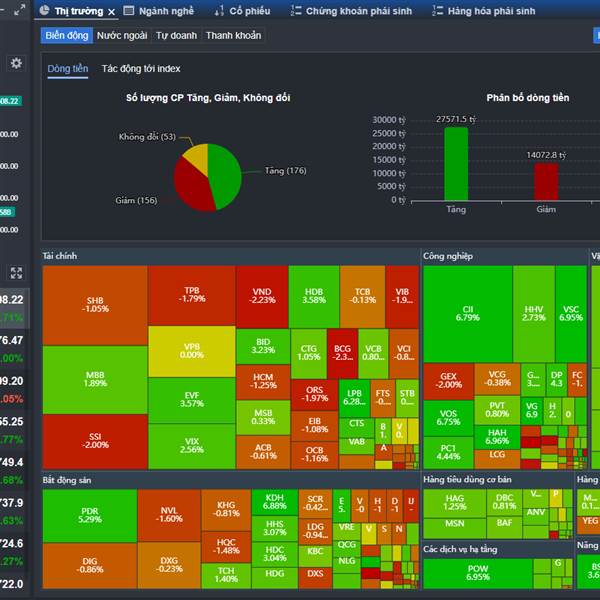
Task: Select PDR 5.29% tile
Action: coord(90,516)
